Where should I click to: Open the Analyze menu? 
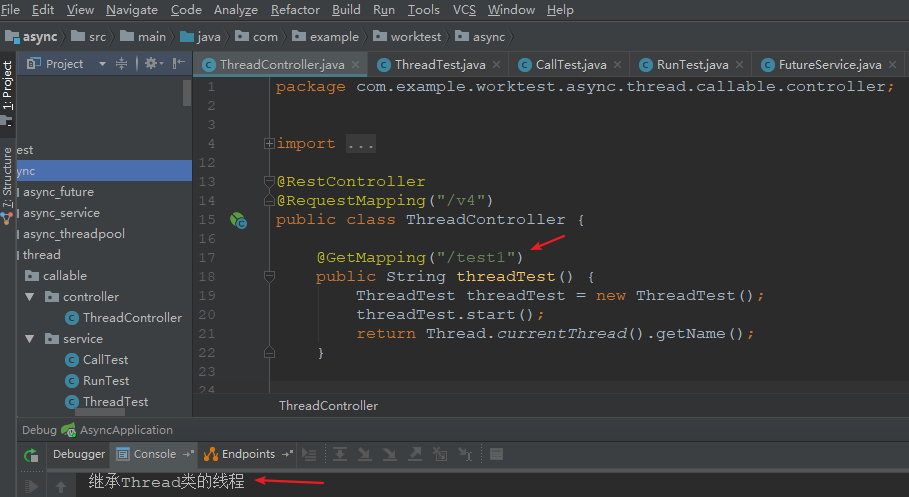point(235,10)
